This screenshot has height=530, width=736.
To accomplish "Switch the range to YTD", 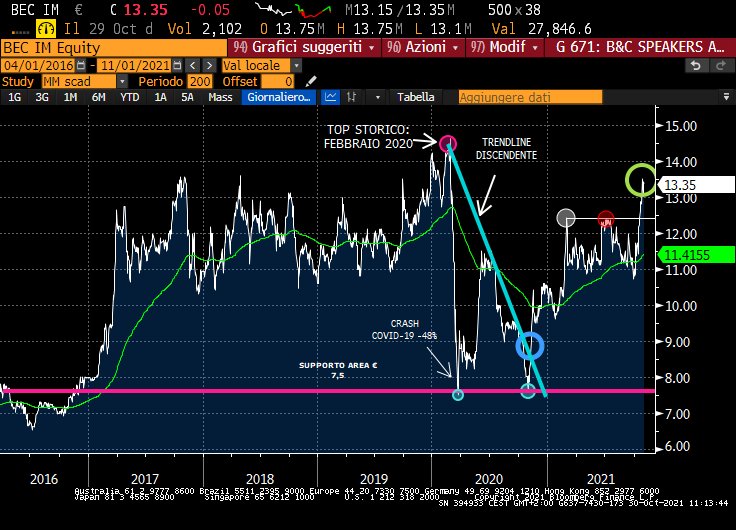I will tap(129, 98).
